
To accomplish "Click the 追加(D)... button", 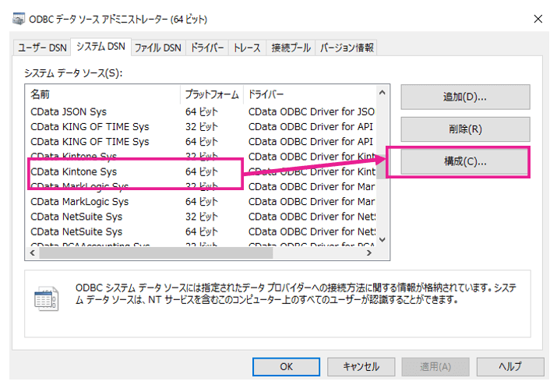I will [465, 97].
